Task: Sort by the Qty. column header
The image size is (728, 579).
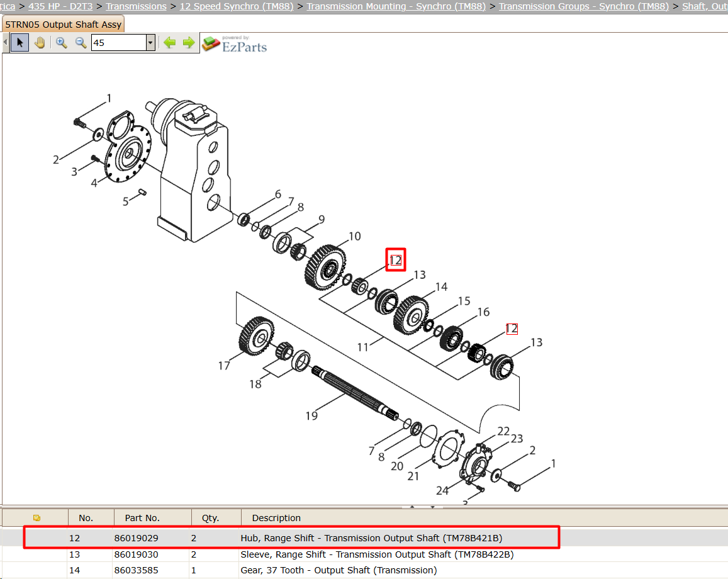Action: point(210,518)
